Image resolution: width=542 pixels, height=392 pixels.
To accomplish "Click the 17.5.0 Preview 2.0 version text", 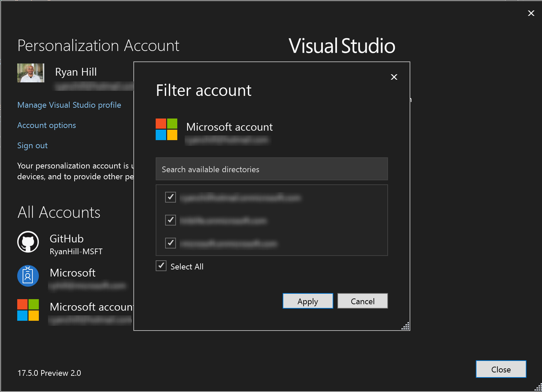I will [x=49, y=373].
